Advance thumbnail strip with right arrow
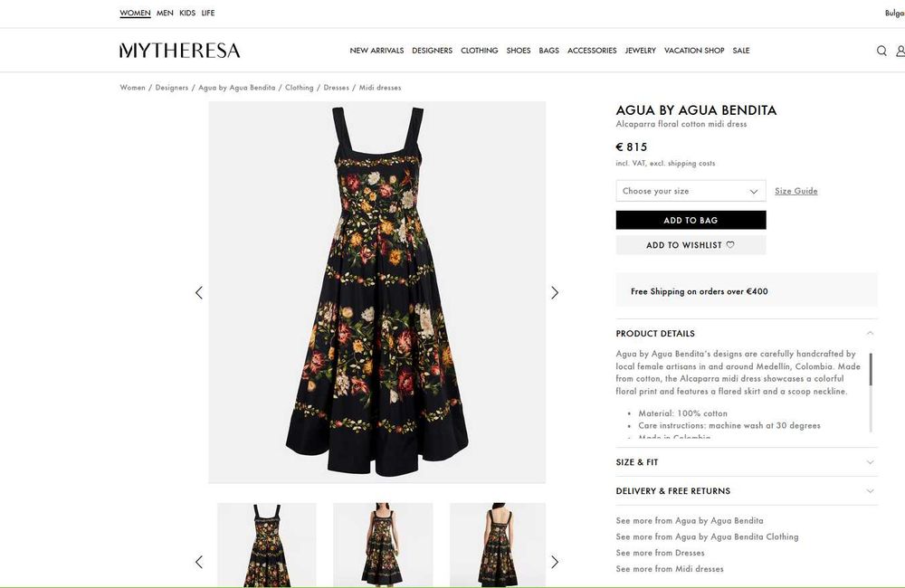The width and height of the screenshot is (905, 588). pyautogui.click(x=555, y=562)
